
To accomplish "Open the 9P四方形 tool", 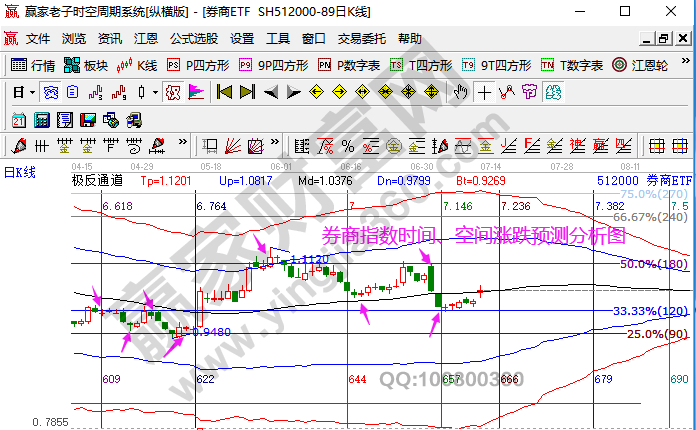I will click(272, 65).
